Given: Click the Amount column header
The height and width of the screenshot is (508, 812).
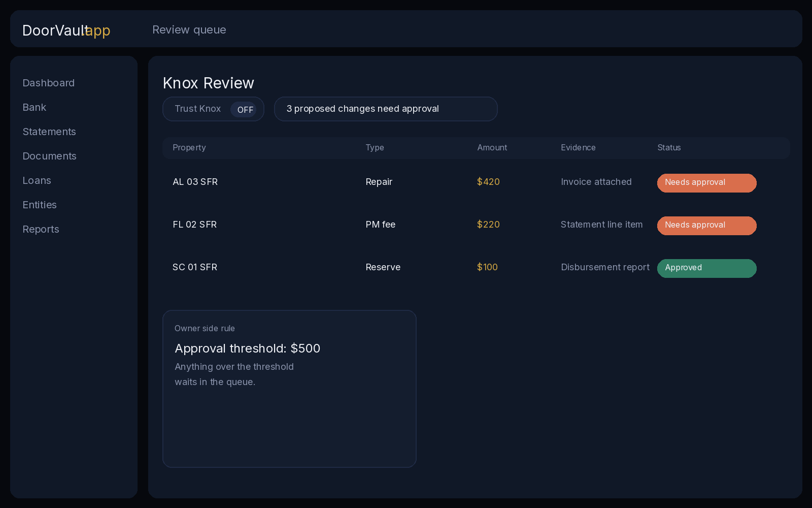Looking at the screenshot, I should 492,147.
